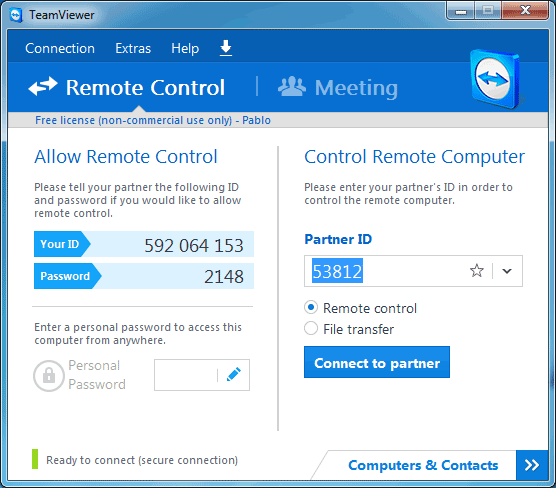Screen dimensions: 556x488
Task: Open the Help menu
Action: tap(185, 48)
